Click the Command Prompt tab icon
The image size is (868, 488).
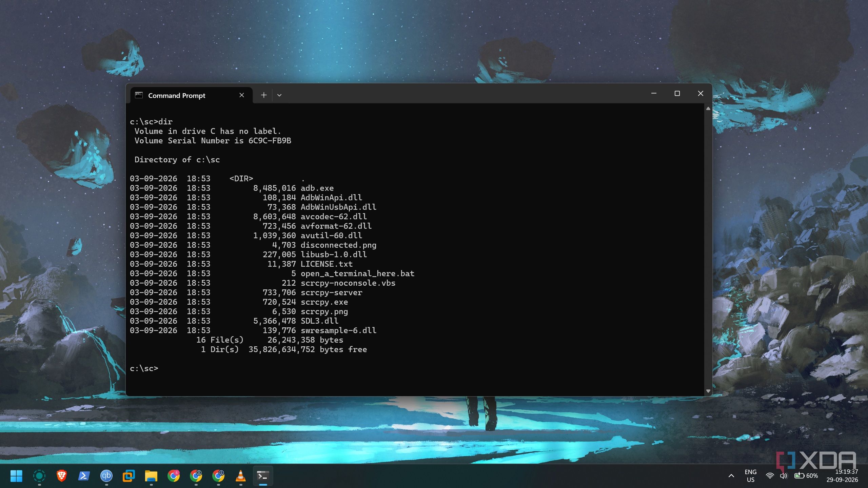pyautogui.click(x=139, y=95)
